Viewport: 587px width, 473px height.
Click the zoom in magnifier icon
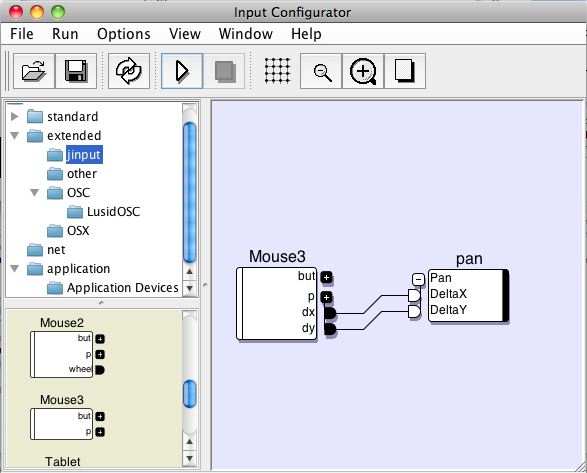click(x=363, y=71)
